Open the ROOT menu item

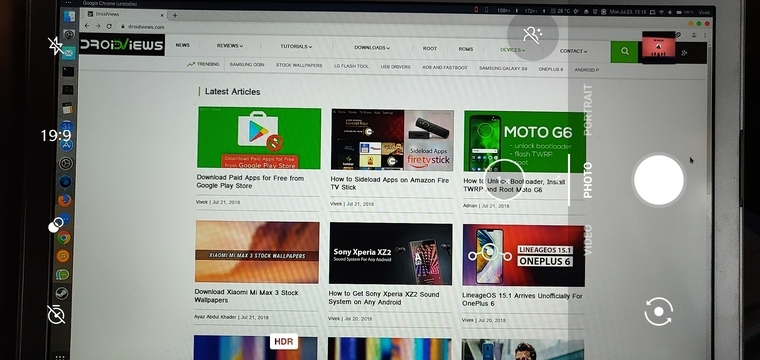(x=429, y=48)
